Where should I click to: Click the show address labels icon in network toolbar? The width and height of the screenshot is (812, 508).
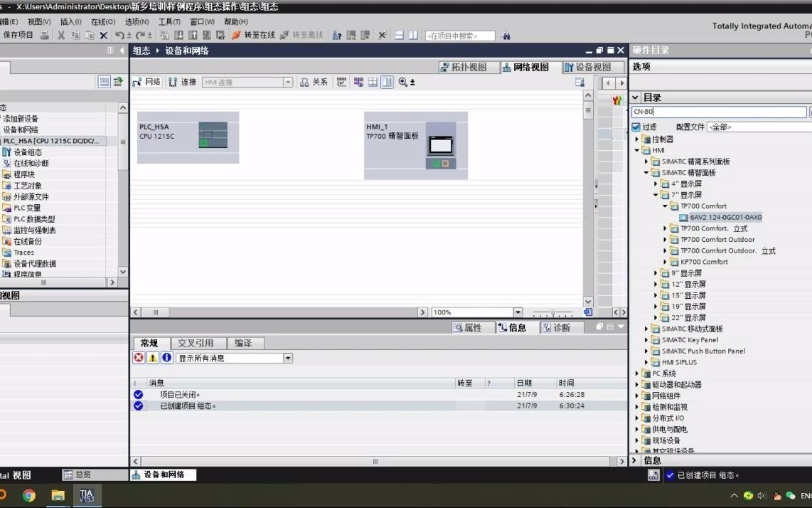pos(341,82)
